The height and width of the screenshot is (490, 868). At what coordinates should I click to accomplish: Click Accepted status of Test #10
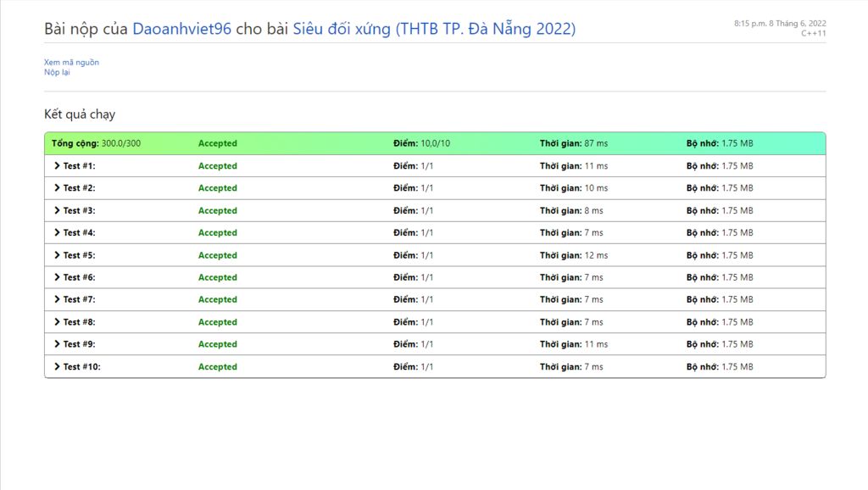tap(218, 366)
